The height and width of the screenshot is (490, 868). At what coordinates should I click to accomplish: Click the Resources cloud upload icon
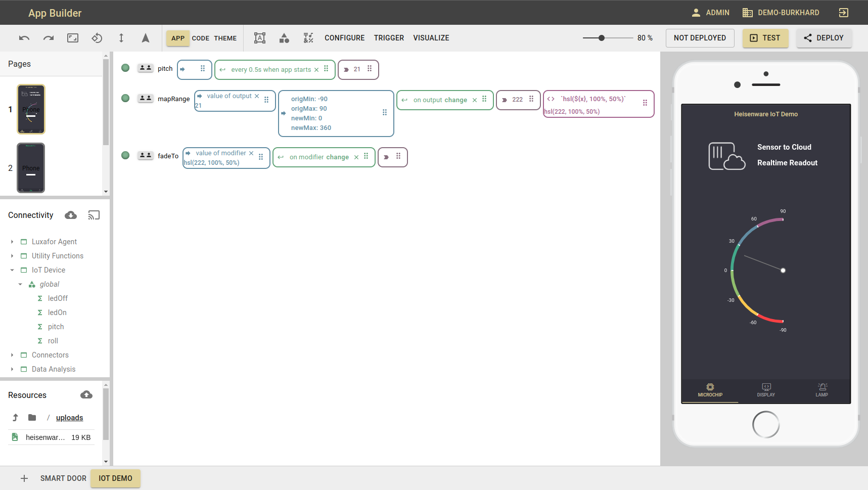86,395
